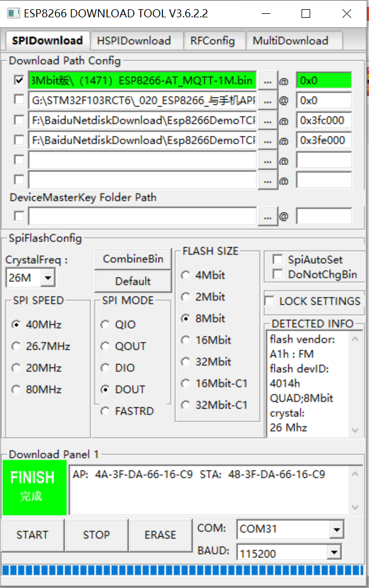Toggle the LOCK SETTINGS checkbox
This screenshot has height=588, width=369.
point(269,301)
